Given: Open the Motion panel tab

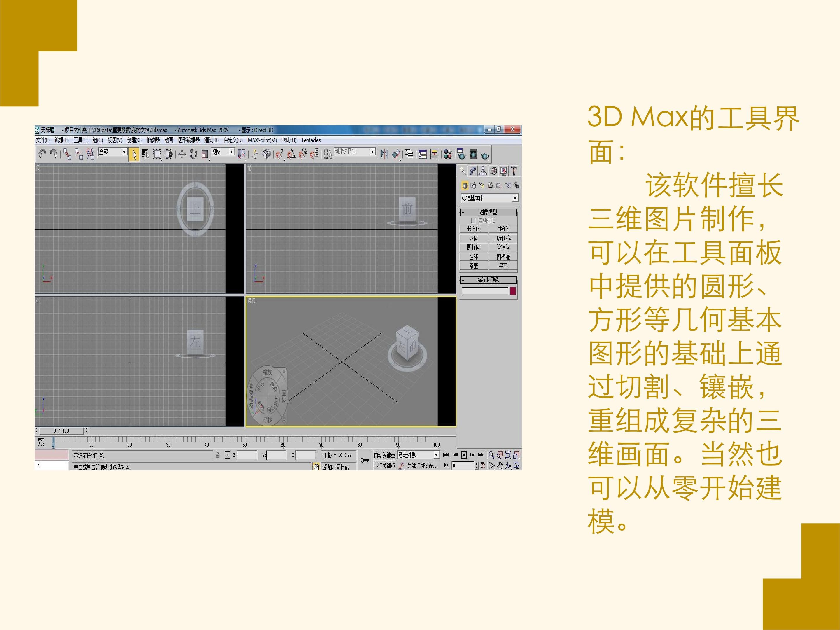Looking at the screenshot, I should coord(493,171).
